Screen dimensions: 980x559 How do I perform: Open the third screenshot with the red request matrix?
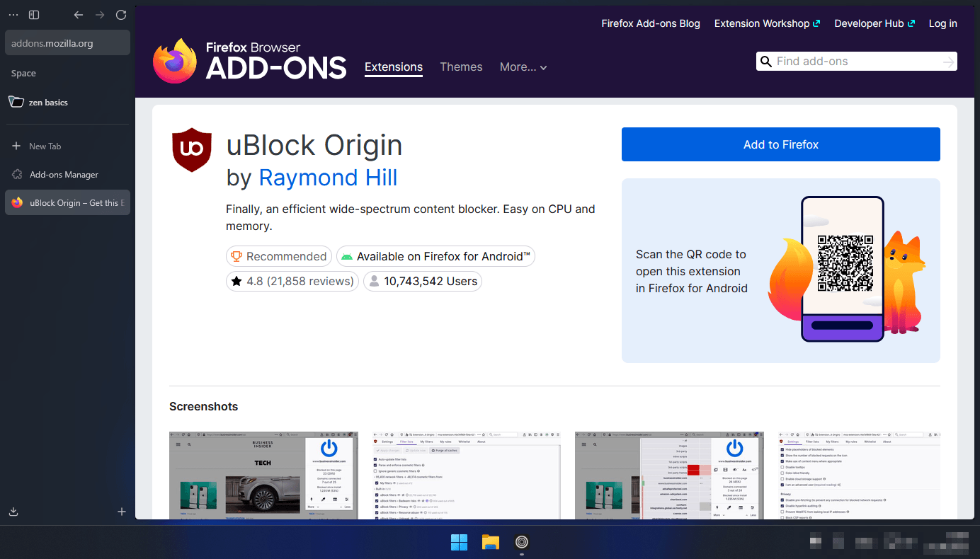click(x=669, y=475)
